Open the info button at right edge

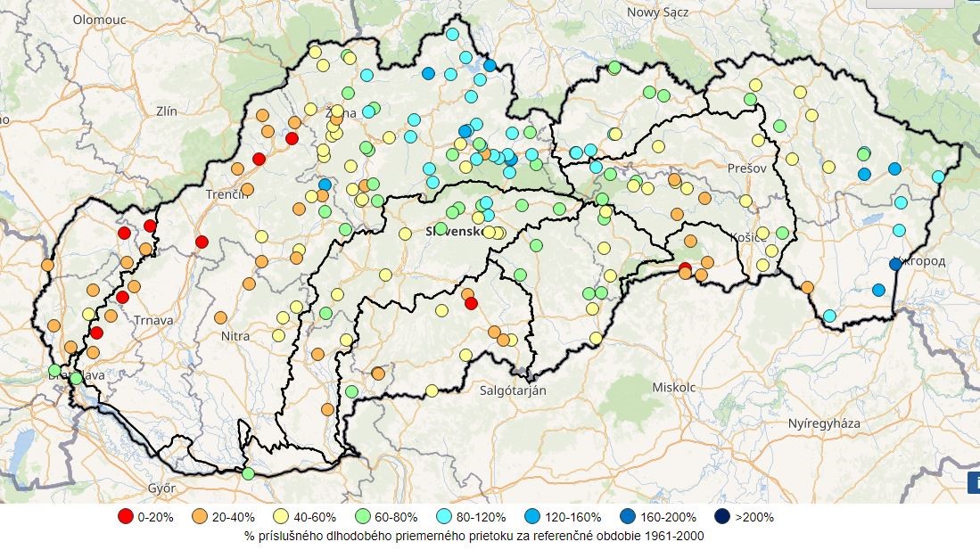pos(974,482)
